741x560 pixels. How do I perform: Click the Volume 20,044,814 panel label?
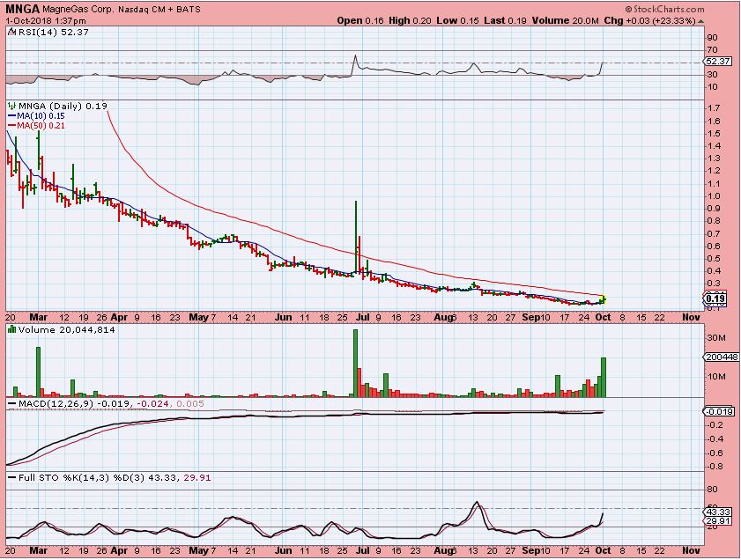[67, 329]
